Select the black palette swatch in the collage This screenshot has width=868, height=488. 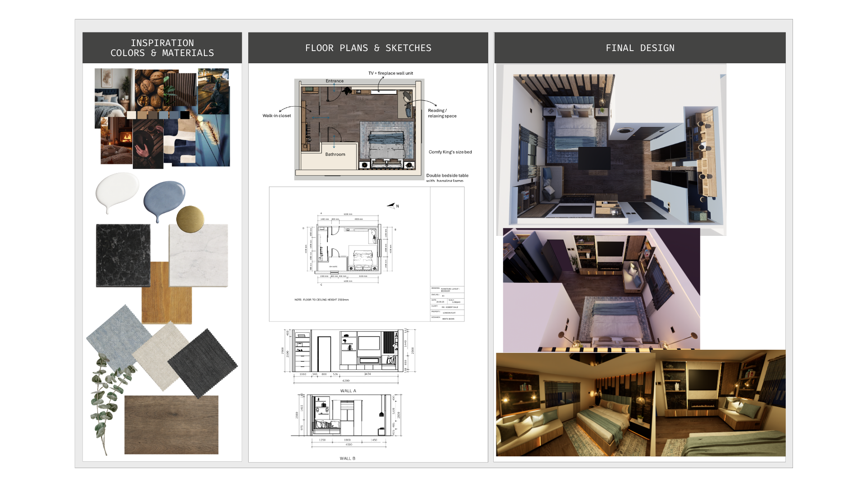coord(185,115)
